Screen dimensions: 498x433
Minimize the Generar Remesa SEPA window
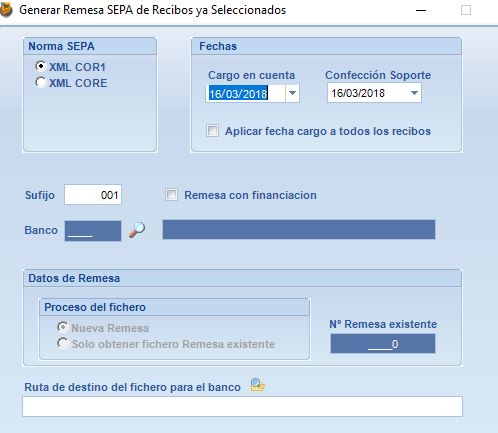point(421,10)
